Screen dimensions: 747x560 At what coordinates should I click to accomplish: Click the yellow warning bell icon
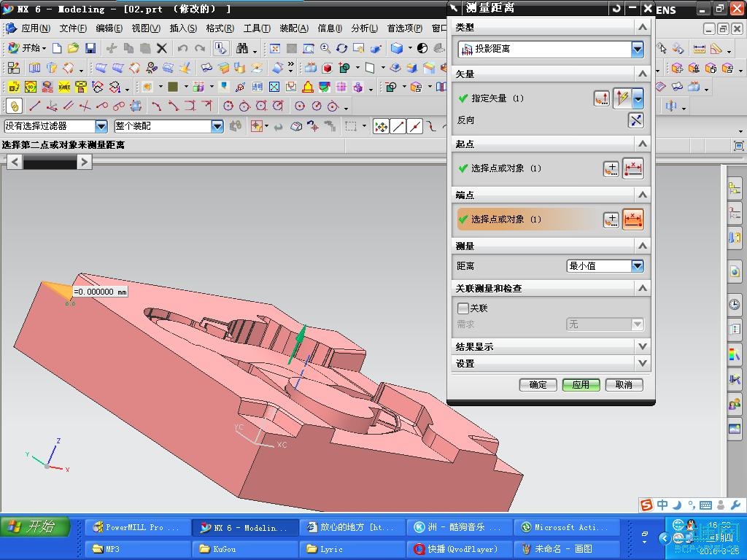tap(309, 87)
